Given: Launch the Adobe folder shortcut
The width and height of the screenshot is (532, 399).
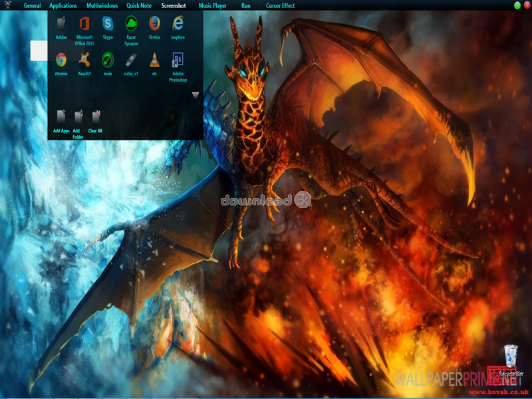Looking at the screenshot, I should tap(61, 24).
